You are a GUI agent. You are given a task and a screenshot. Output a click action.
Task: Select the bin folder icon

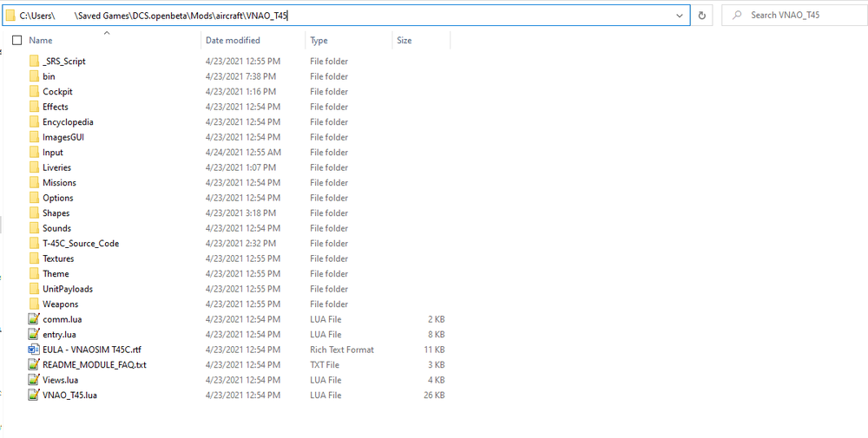tap(34, 76)
